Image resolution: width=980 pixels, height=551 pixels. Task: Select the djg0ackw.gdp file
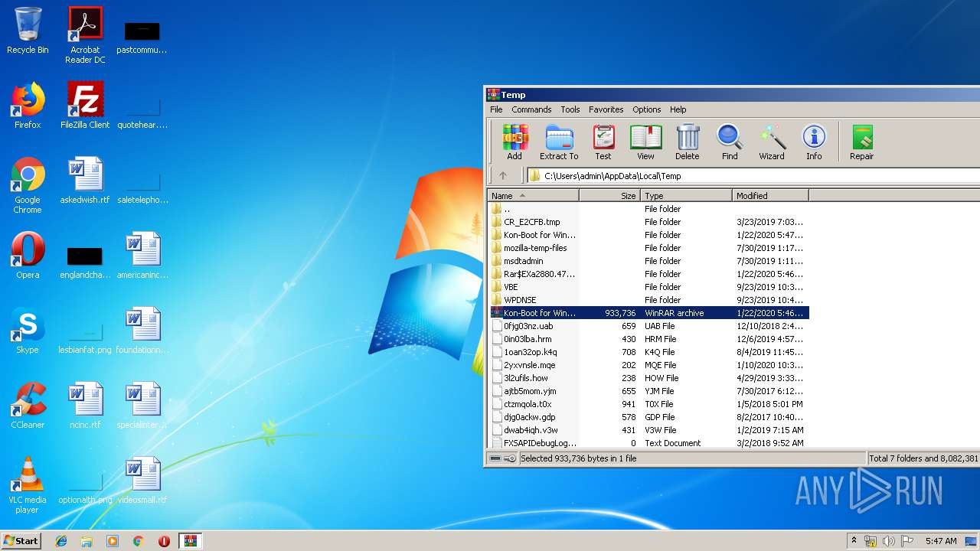tap(648, 417)
